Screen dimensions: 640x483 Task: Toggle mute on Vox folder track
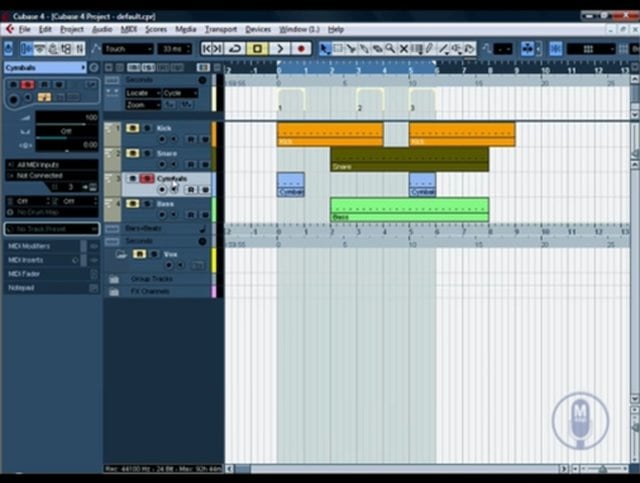(139, 254)
